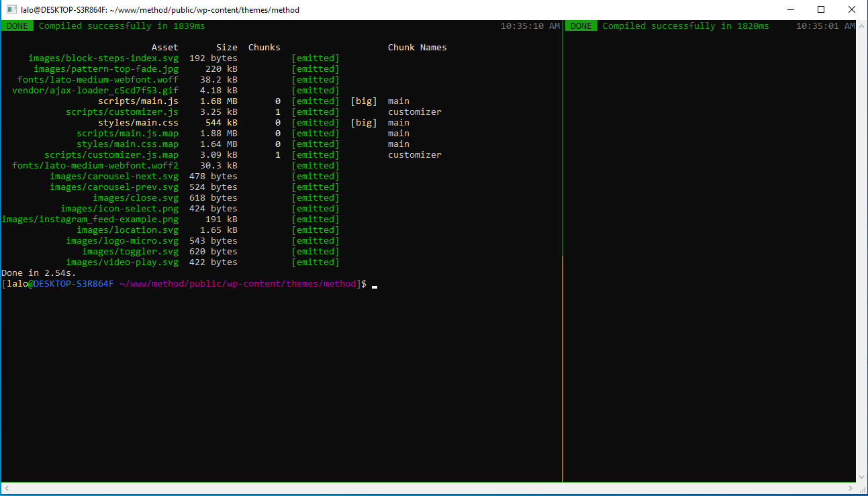Click the [big] tag beside styles/main.css

(363, 122)
